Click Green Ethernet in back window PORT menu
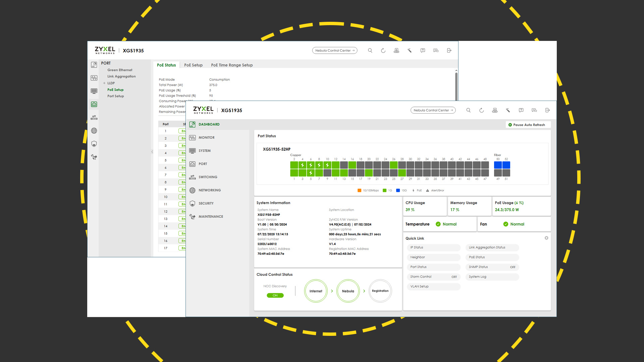This screenshot has width=644, height=362. point(120,70)
